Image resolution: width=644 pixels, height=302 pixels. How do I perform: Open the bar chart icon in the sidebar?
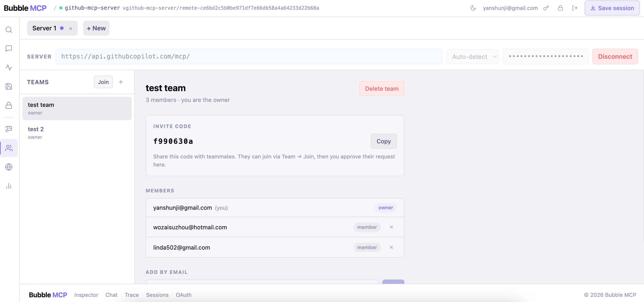[x=9, y=186]
